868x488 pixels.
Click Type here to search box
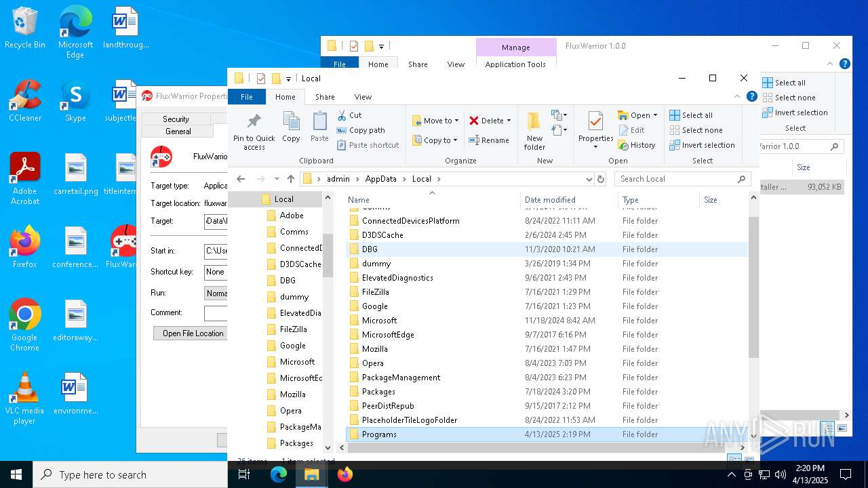coord(130,474)
